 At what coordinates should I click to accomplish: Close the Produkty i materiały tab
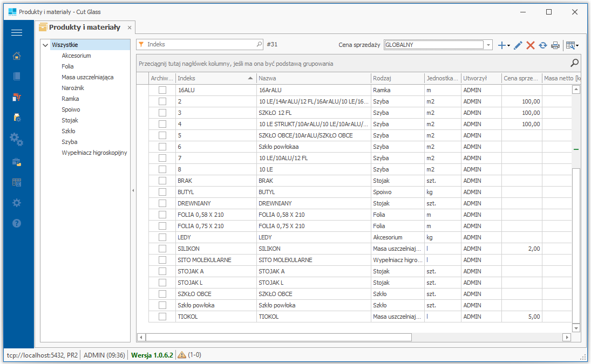130,28
